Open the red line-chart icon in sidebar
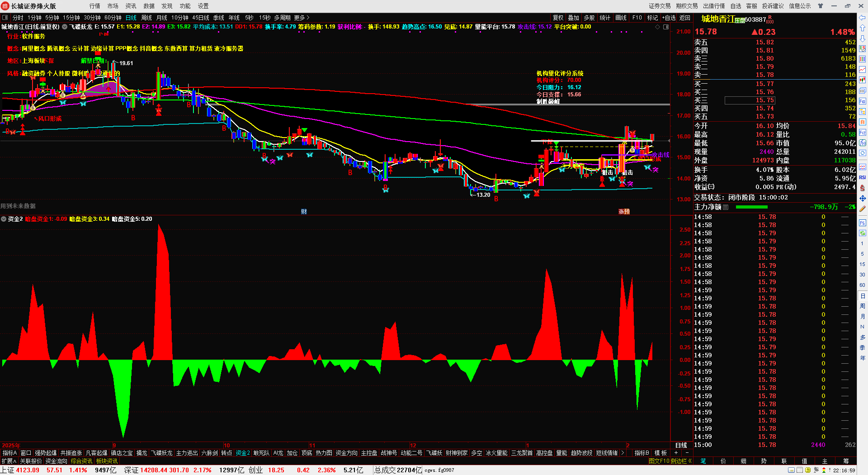This screenshot has width=868, height=475. [x=863, y=69]
